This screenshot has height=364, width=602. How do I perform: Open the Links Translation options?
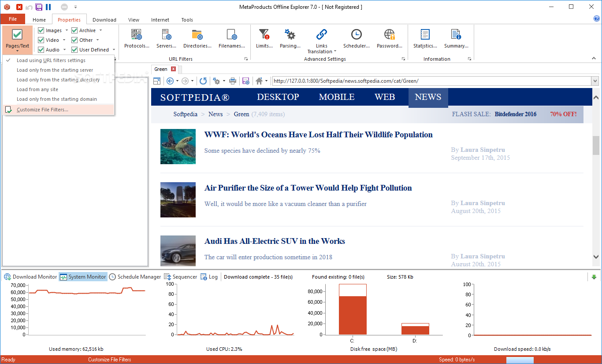322,41
